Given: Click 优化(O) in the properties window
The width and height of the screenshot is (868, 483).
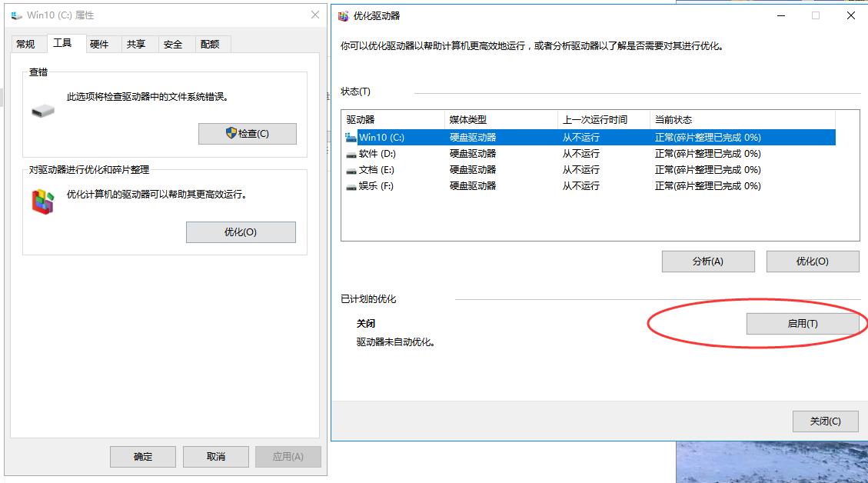Looking at the screenshot, I should point(241,232).
